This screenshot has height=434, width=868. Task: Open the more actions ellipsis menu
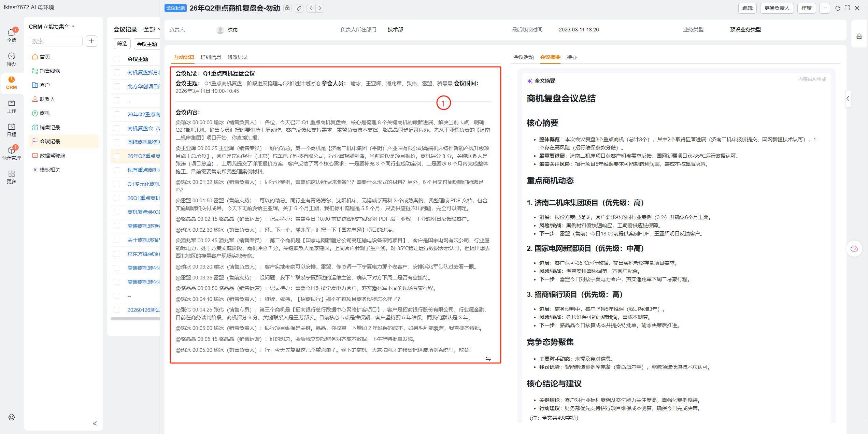[824, 8]
